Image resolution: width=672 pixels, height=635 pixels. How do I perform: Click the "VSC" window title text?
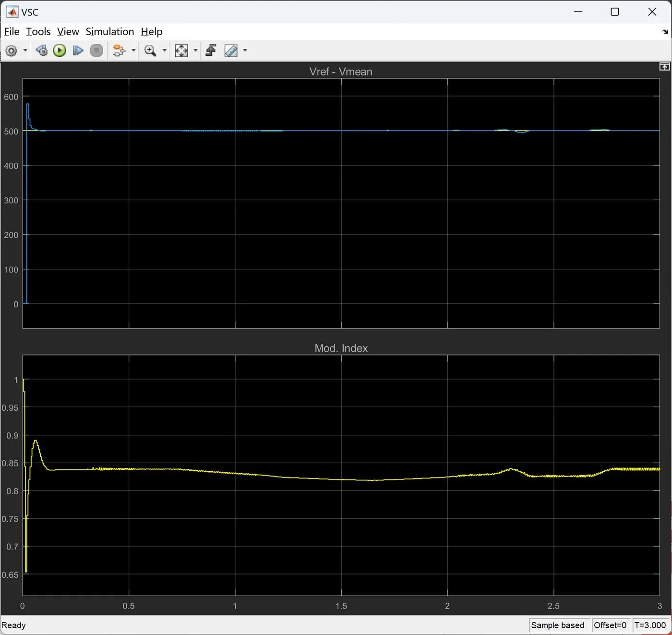30,12
